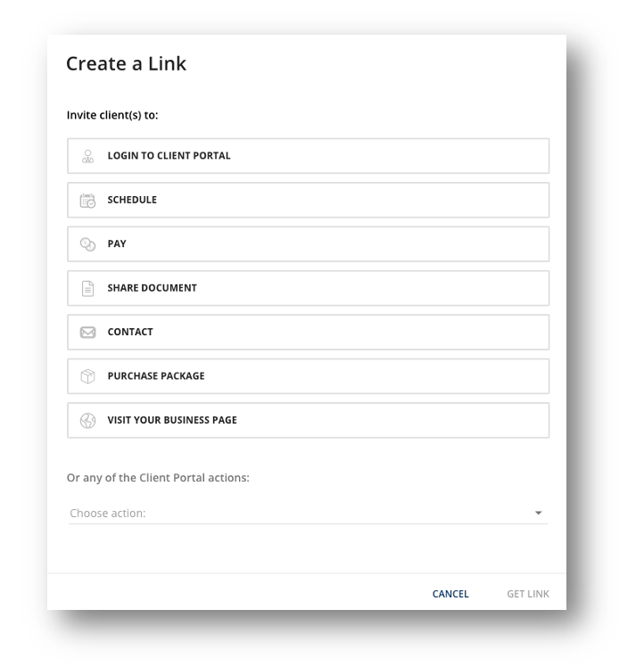Click the box icon for Purchase Package
644x667 pixels.
87,376
